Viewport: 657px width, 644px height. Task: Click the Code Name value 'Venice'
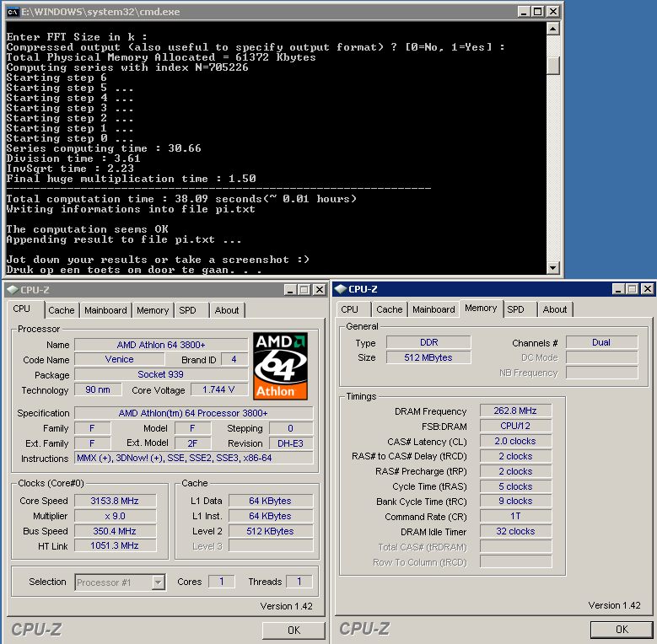pyautogui.click(x=120, y=359)
